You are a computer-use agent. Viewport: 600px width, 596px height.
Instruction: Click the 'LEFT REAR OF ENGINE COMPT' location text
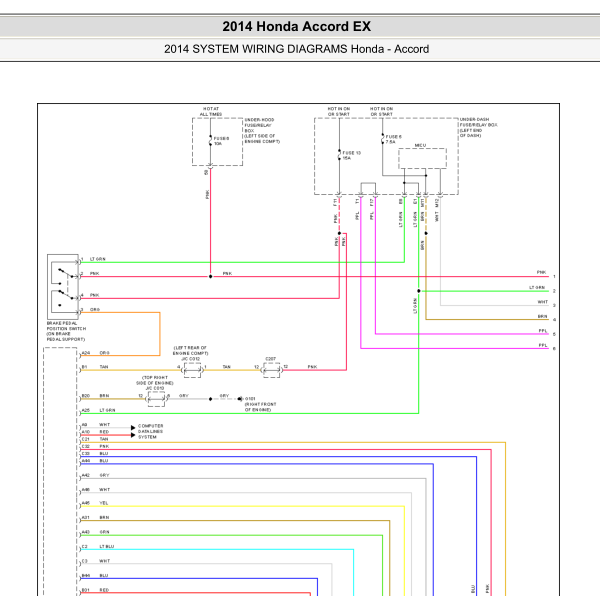(x=190, y=350)
